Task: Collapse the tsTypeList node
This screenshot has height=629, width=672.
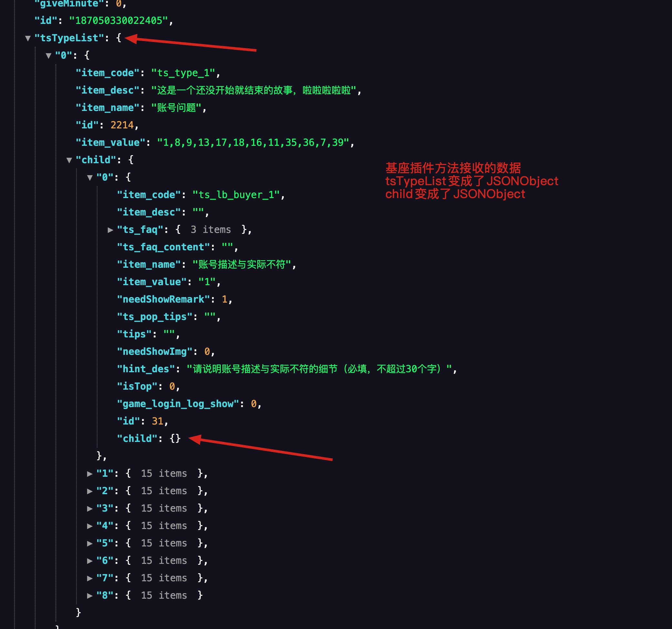Action: coord(28,38)
